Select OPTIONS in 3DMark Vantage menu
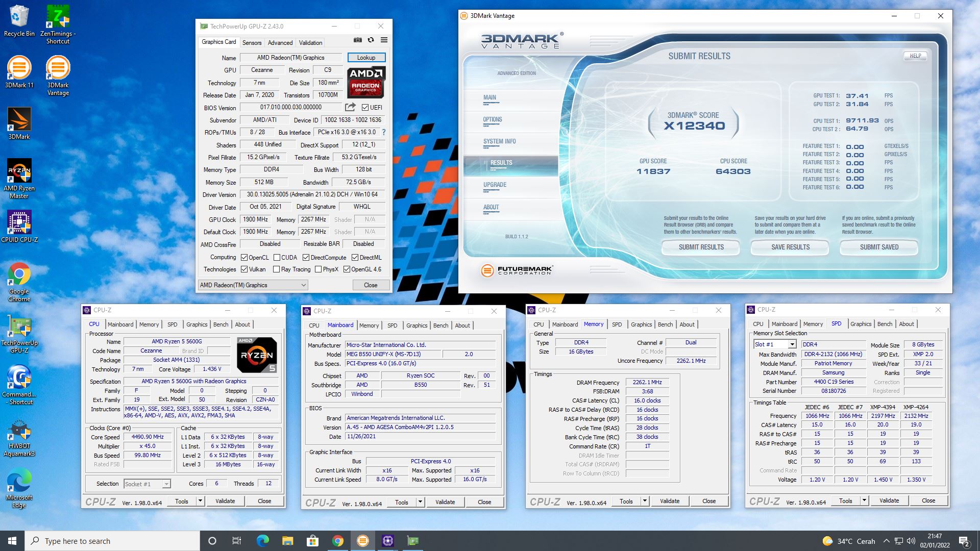Screen dimensions: 980x551 point(493,120)
